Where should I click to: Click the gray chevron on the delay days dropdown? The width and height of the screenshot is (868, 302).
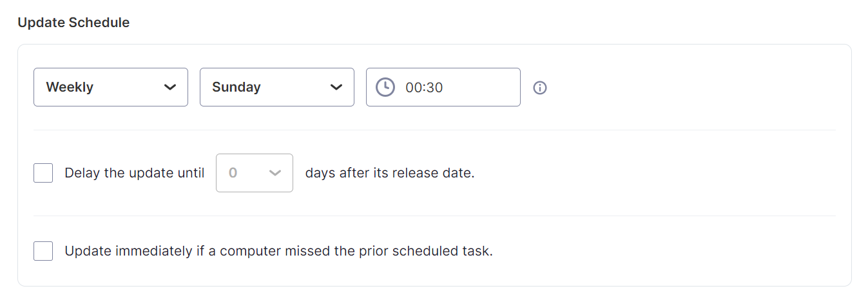pos(275,173)
